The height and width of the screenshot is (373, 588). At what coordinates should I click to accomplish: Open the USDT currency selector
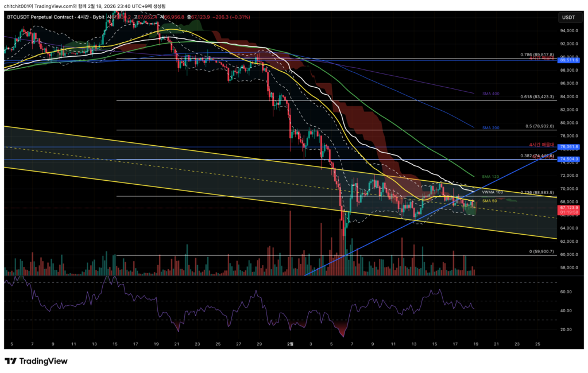click(568, 17)
